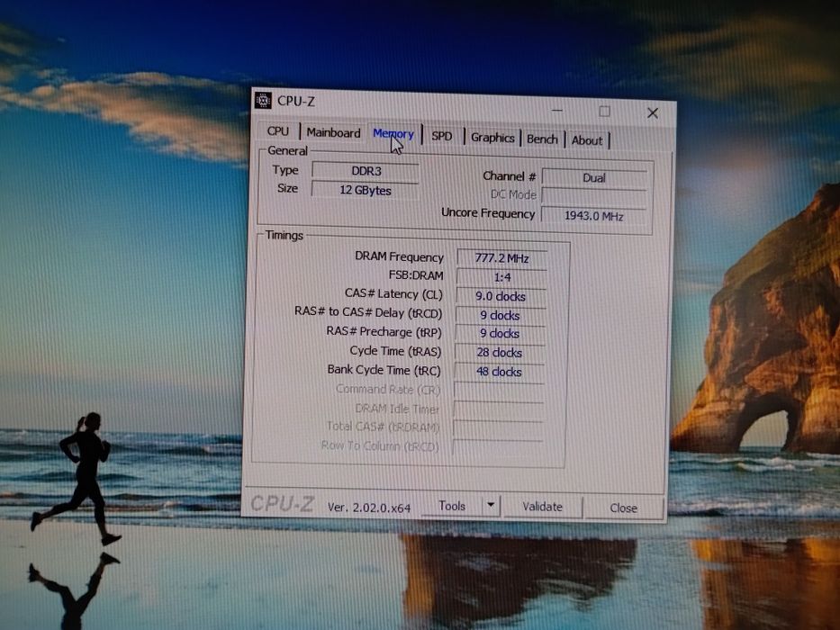840x630 pixels.
Task: Click the FSB:DRAM value 1:4
Action: click(x=502, y=277)
